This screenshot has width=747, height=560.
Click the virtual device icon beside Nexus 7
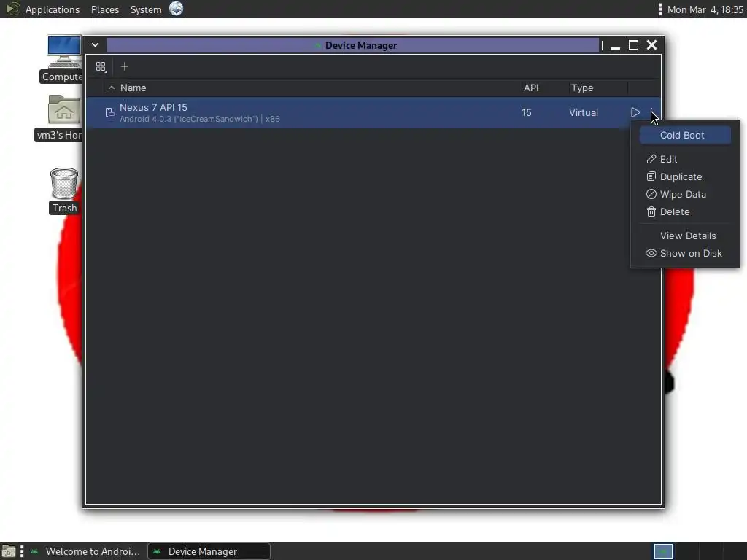109,112
